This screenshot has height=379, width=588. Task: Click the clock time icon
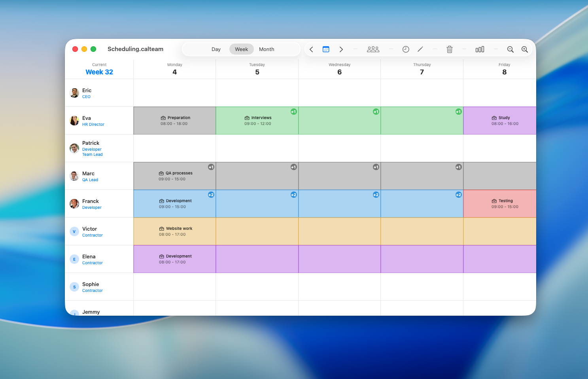[406, 49]
